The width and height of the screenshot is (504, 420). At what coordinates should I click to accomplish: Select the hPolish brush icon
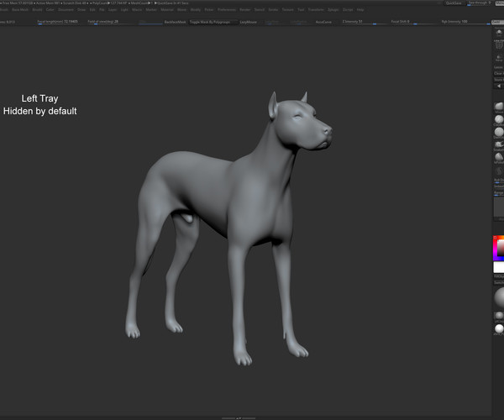(499, 158)
